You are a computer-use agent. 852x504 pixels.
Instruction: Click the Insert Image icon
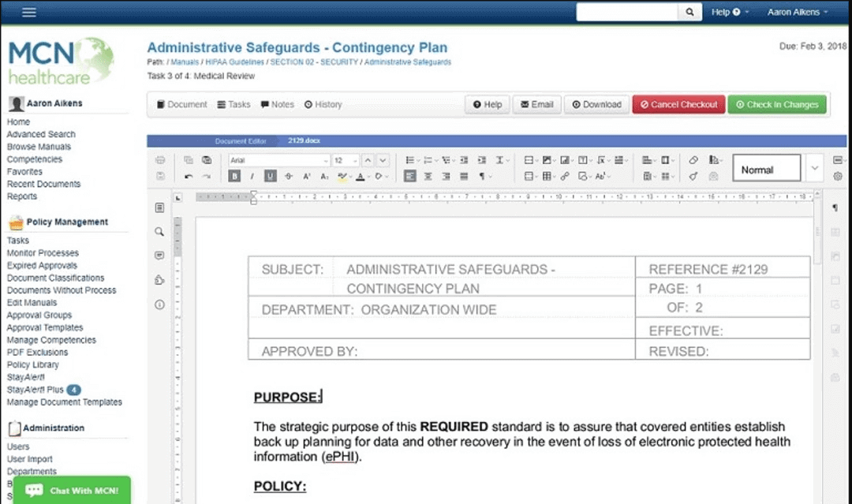pyautogui.click(x=547, y=160)
